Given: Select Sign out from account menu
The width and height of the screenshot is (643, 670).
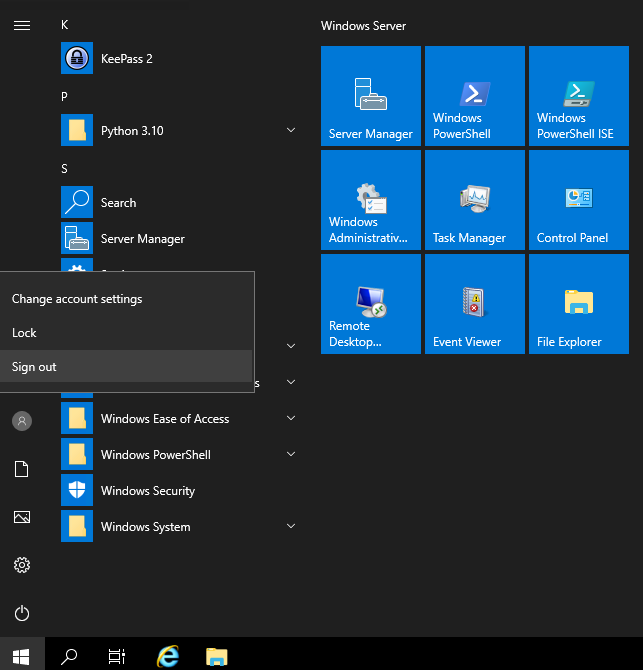Looking at the screenshot, I should coord(34,367).
